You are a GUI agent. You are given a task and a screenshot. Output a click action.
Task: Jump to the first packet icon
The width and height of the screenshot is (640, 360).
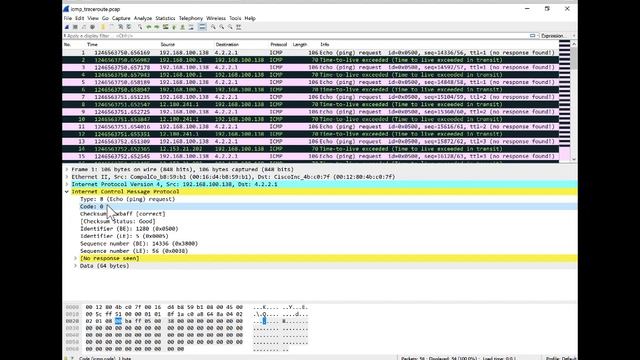[174, 27]
